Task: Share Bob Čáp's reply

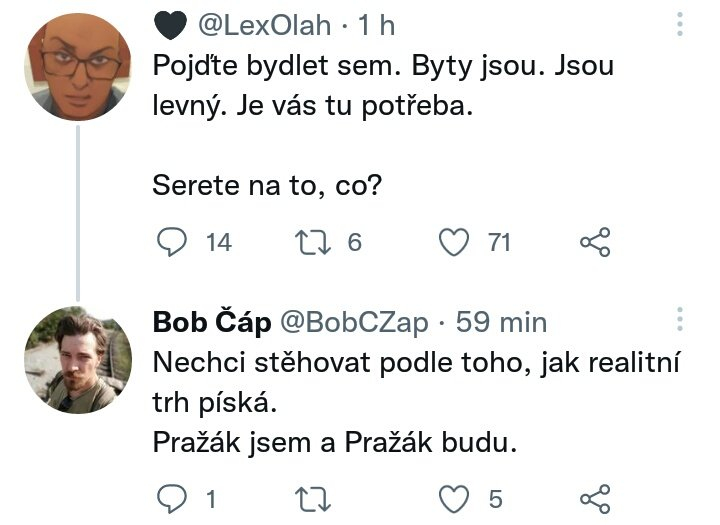Action: click(595, 498)
